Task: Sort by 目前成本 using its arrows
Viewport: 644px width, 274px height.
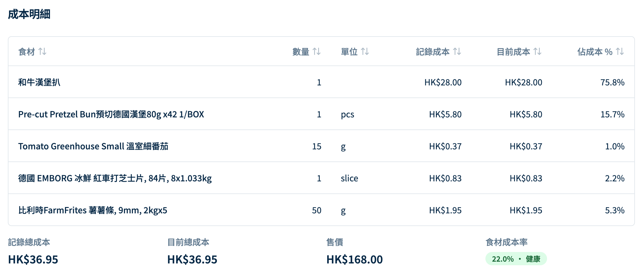Action: pyautogui.click(x=537, y=52)
